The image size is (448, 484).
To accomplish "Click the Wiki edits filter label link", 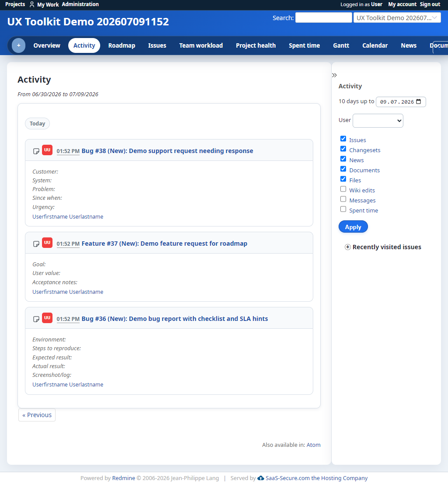I will 362,191.
